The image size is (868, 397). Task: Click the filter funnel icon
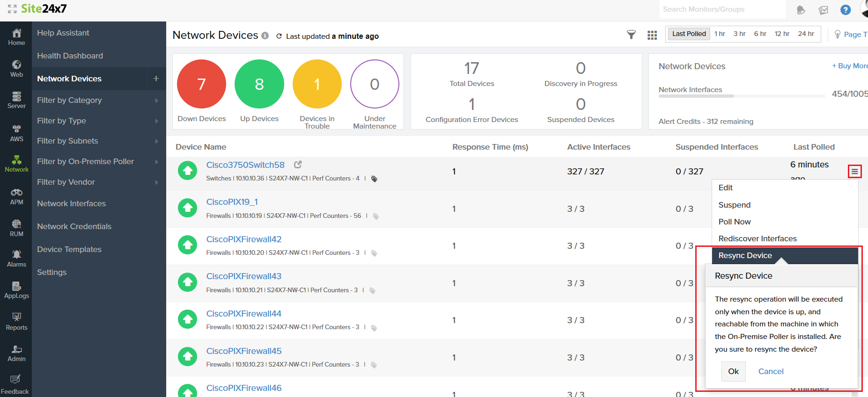coord(631,35)
